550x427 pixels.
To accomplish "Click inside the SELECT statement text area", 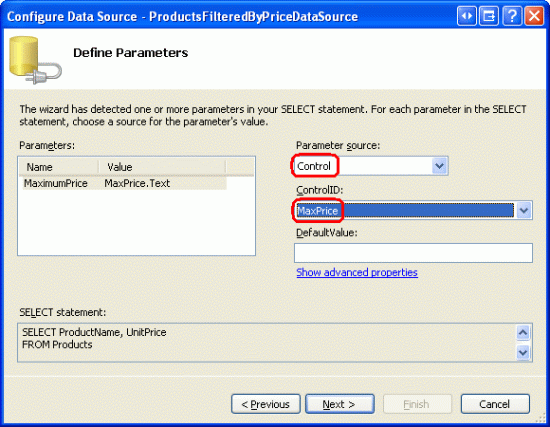I will coord(267,342).
